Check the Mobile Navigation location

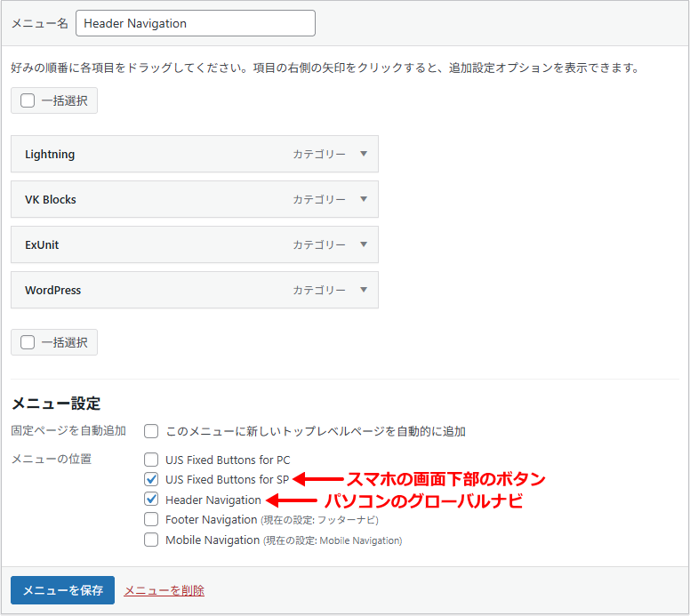click(151, 540)
